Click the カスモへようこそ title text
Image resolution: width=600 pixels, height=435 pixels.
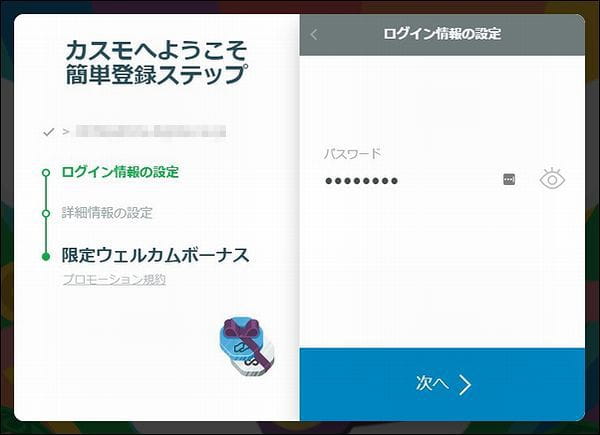156,51
